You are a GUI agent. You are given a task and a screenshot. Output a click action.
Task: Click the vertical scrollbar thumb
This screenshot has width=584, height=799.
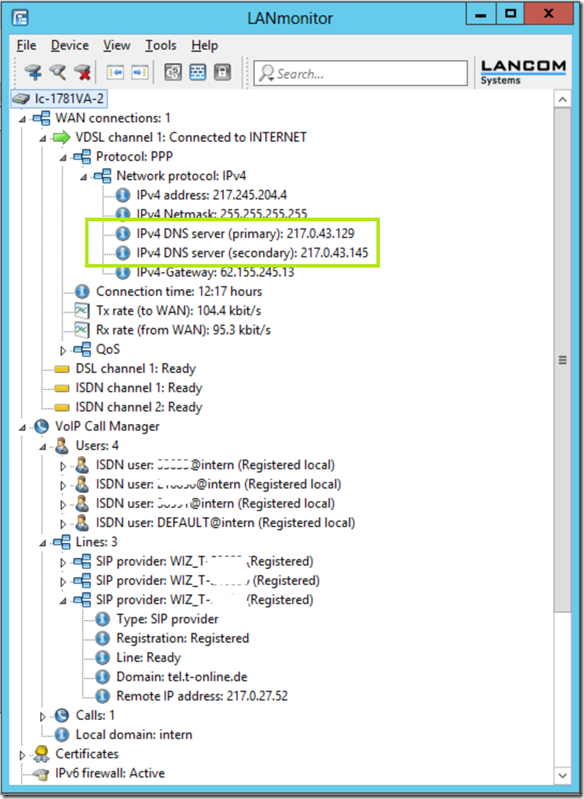[x=563, y=360]
